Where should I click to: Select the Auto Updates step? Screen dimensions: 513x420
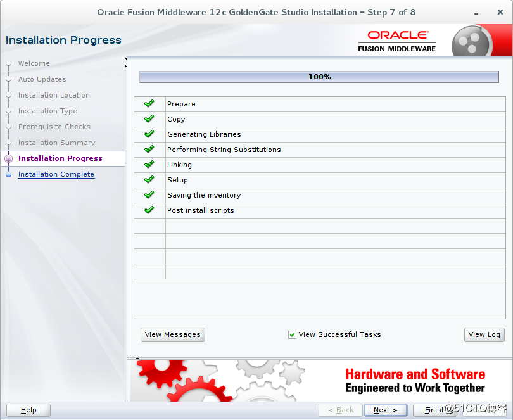pyautogui.click(x=42, y=79)
